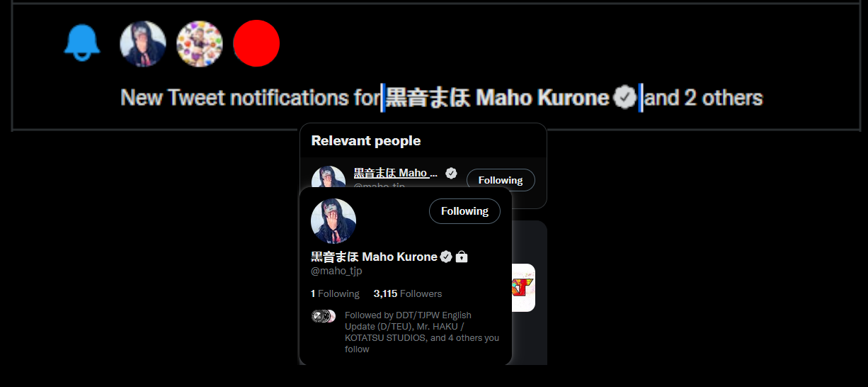Click the Maho Kurone display name in the hover card

pos(374,257)
